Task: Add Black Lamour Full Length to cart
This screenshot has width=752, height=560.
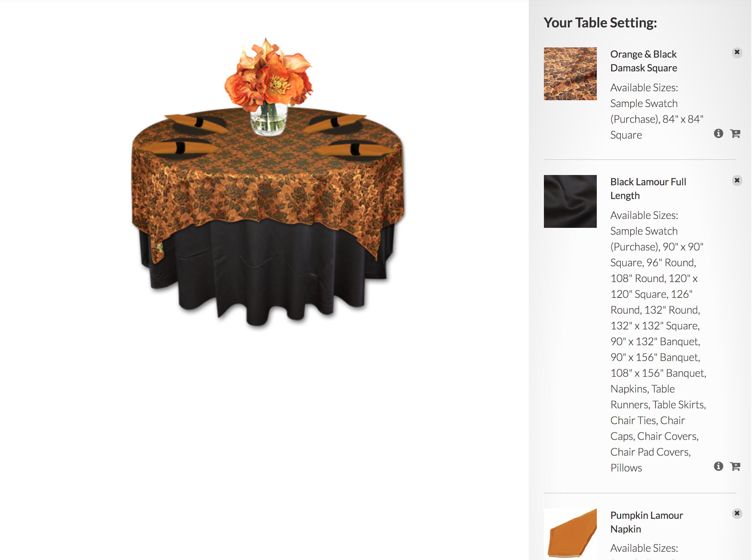Action: [735, 466]
